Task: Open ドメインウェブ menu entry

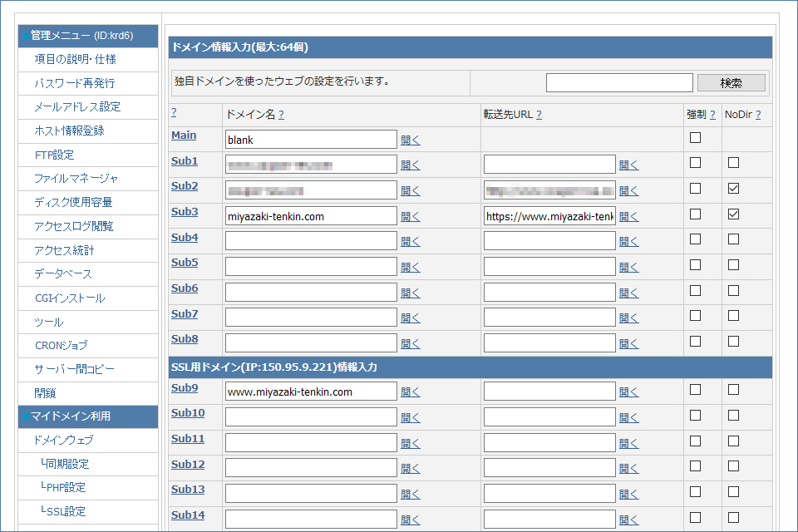Action: click(x=64, y=440)
